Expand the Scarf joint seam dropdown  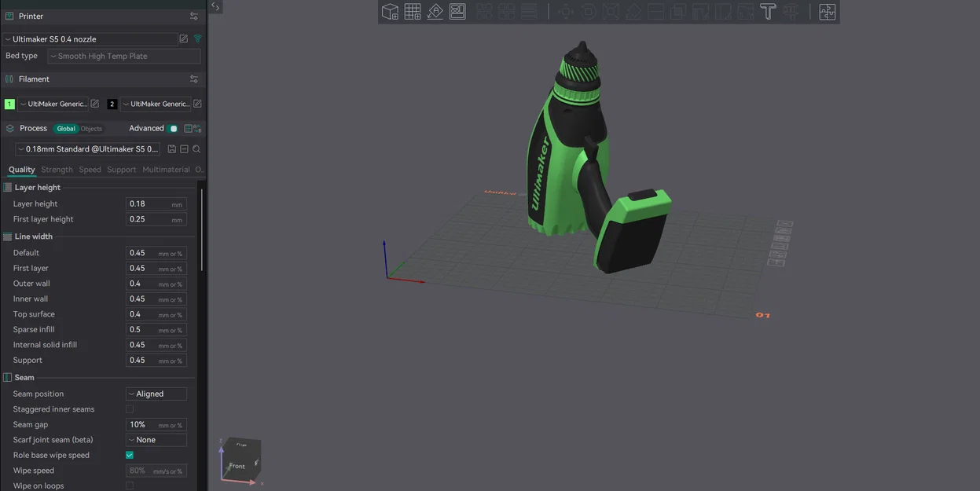[x=156, y=439]
